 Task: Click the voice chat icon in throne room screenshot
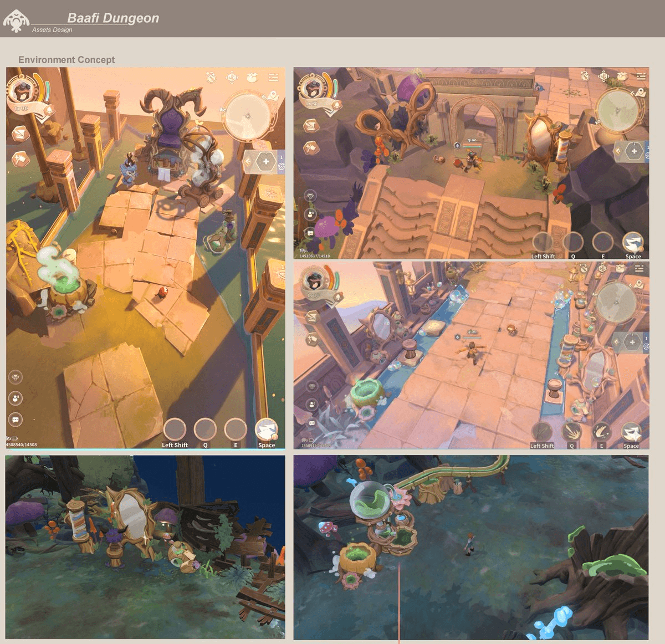coord(16,398)
